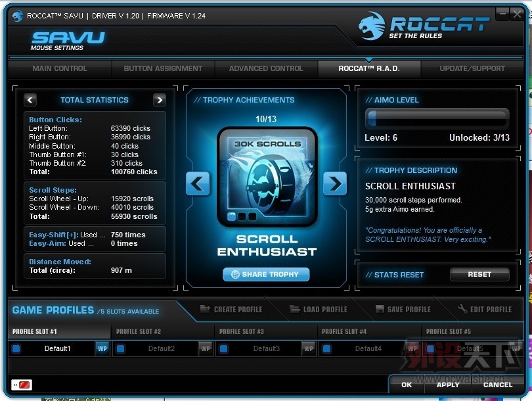Go to previous statistics page arrow
The height and width of the screenshot is (401, 532).
(x=30, y=100)
